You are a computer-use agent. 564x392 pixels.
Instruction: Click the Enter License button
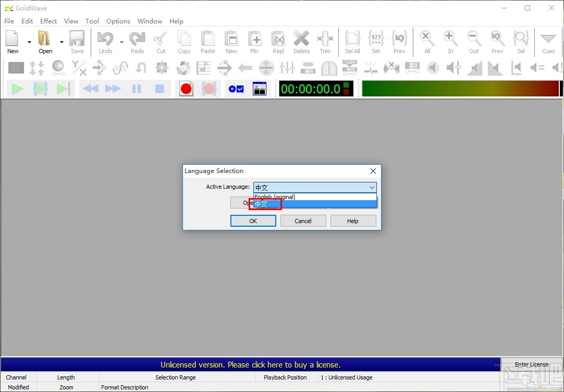click(x=531, y=364)
